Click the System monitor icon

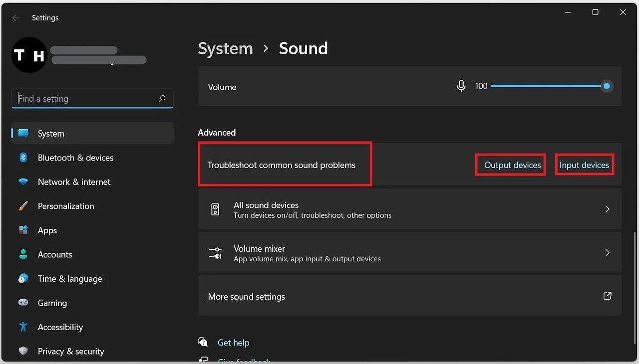pos(23,133)
